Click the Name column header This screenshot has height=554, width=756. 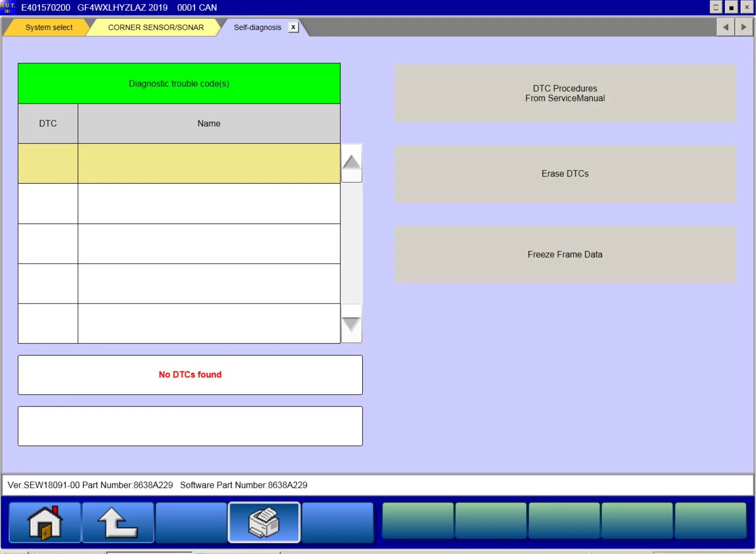click(209, 123)
